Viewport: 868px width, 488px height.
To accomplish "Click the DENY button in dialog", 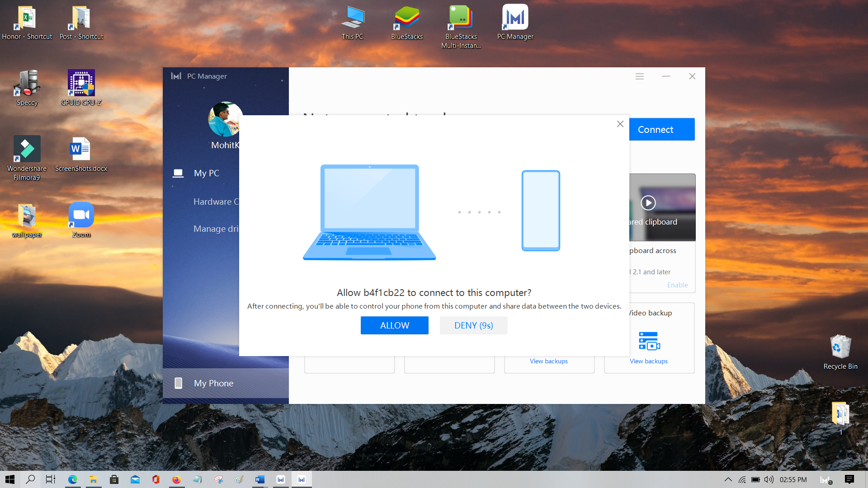I will click(473, 325).
